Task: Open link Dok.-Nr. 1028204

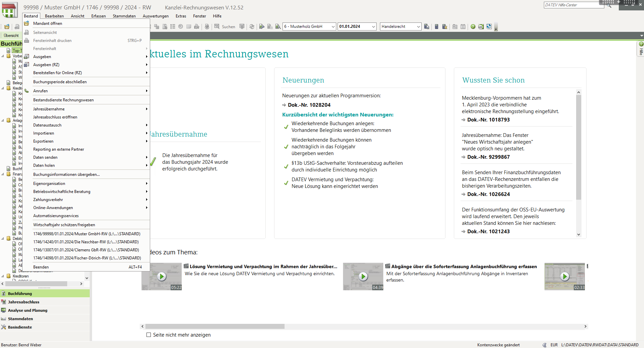Action: pos(309,105)
